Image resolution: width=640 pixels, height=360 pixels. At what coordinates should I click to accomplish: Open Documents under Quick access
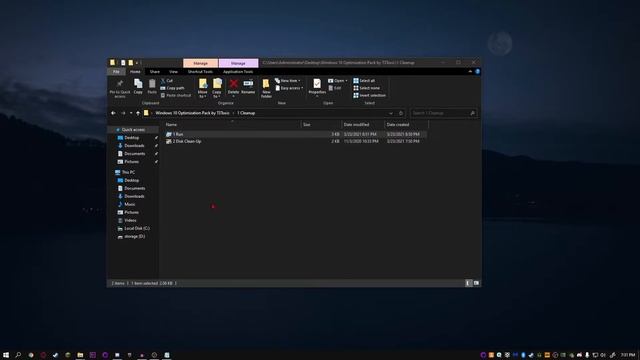(134, 154)
